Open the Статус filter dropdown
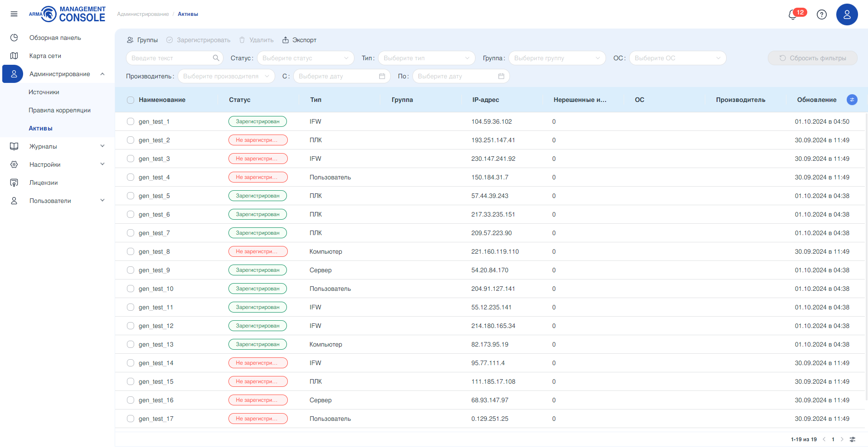This screenshot has width=868, height=448. point(305,58)
